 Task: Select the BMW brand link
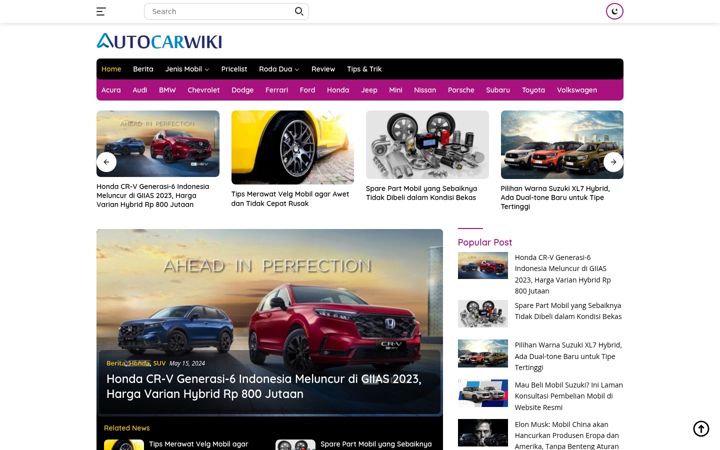click(x=167, y=90)
